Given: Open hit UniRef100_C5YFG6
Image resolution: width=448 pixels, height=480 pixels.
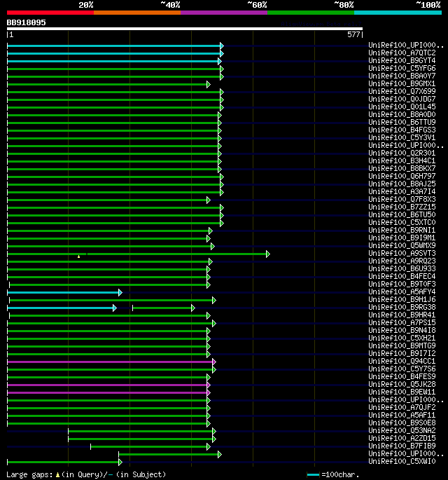Looking at the screenshot, I should coord(402,68).
